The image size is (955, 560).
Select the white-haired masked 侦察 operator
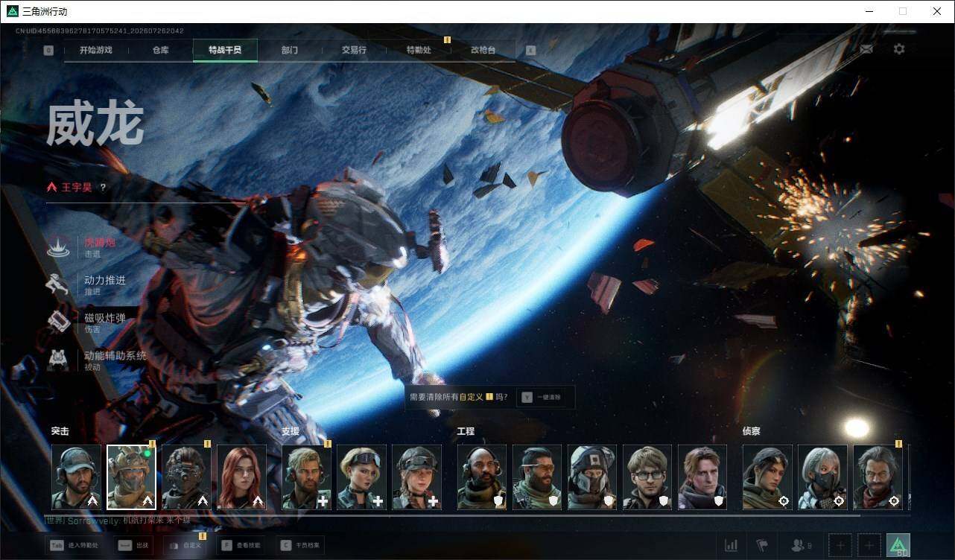pyautogui.click(x=823, y=477)
